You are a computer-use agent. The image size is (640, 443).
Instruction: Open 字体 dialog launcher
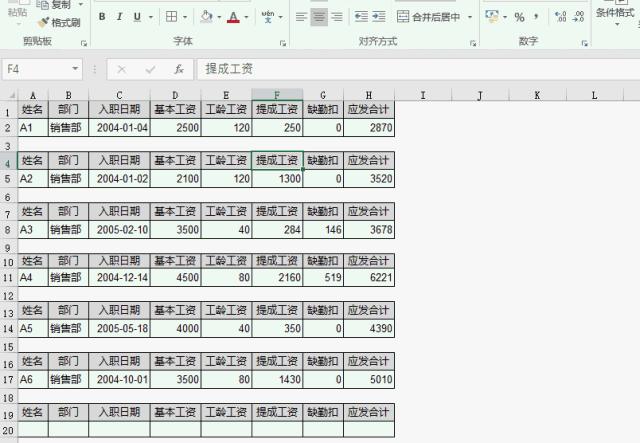pyautogui.click(x=283, y=43)
